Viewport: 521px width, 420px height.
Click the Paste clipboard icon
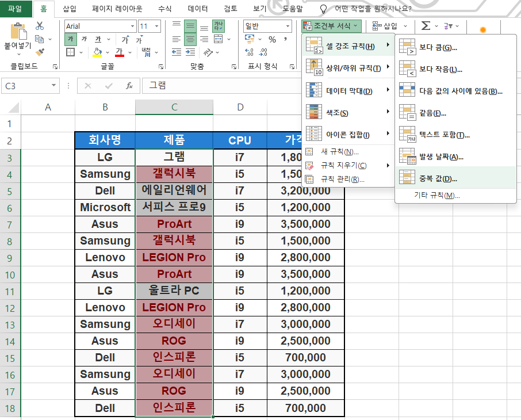(18, 31)
